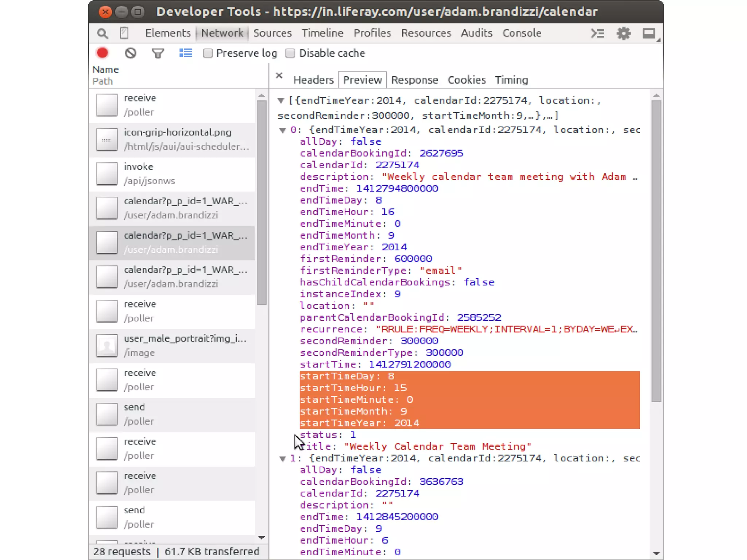Viewport: 747px width, 560px height.
Task: Click the search magnifier icon in DevTools
Action: 102,34
